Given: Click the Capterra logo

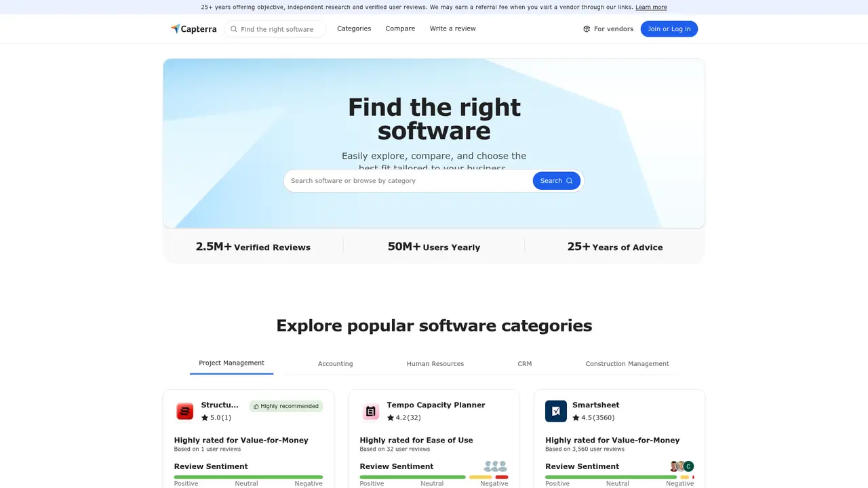Looking at the screenshot, I should pyautogui.click(x=193, y=29).
